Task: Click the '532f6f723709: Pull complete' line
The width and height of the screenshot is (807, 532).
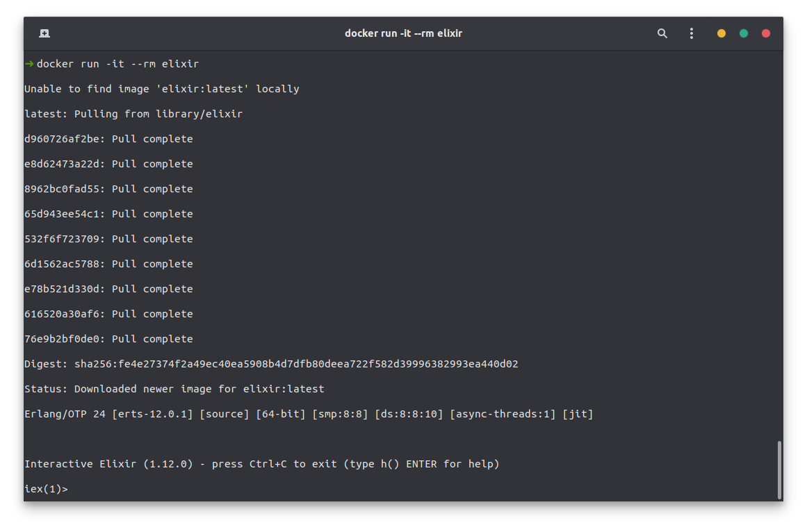Action: tap(108, 239)
